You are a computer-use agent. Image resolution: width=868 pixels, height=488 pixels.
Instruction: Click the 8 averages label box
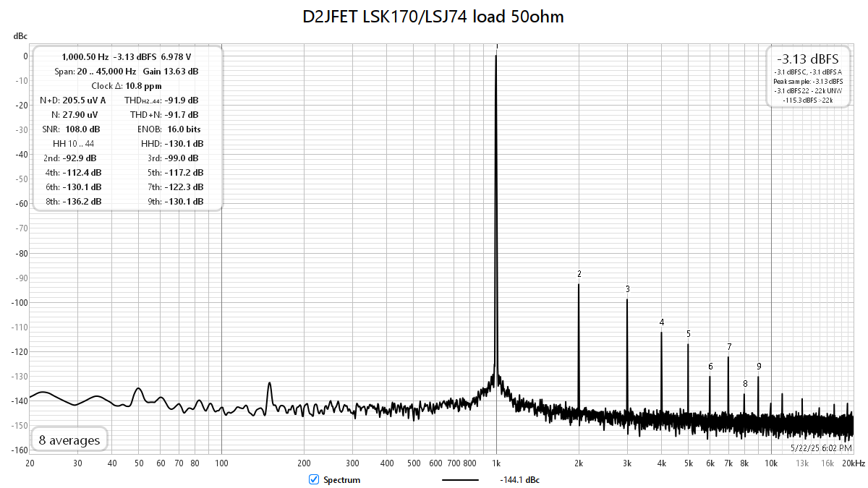click(x=69, y=440)
